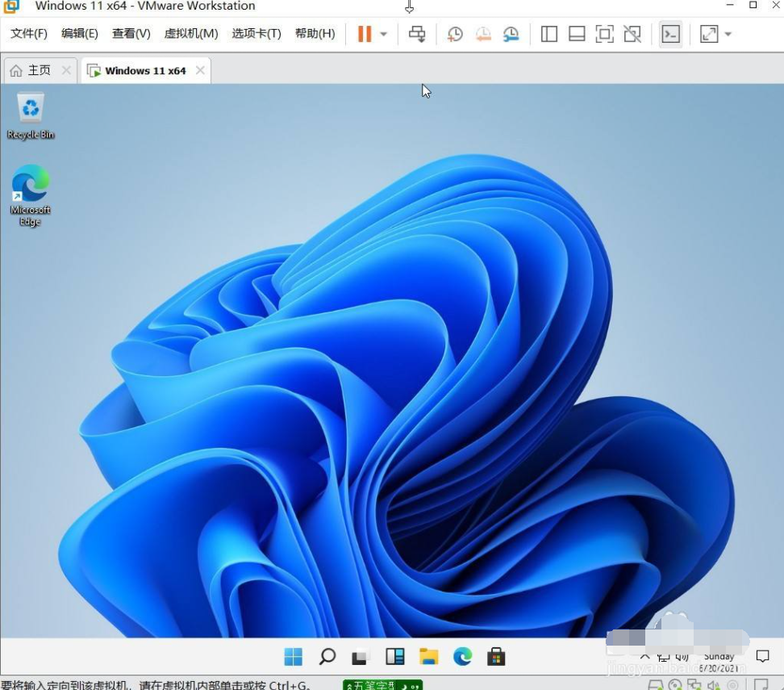
Task: Toggle the thumbnail bar view
Action: tap(577, 34)
